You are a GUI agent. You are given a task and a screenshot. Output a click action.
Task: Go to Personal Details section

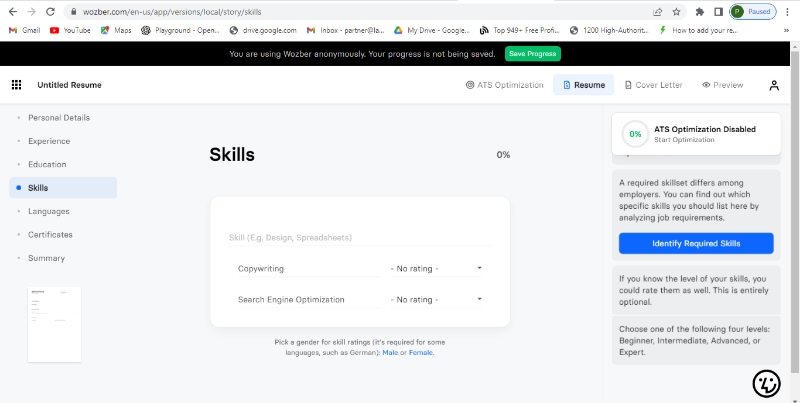click(x=58, y=118)
